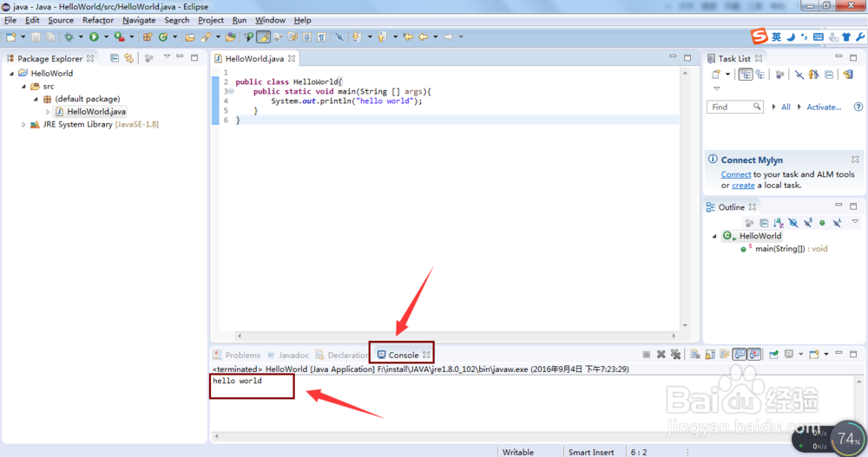
Task: Open the Open Console dropdown arrow
Action: 826,355
